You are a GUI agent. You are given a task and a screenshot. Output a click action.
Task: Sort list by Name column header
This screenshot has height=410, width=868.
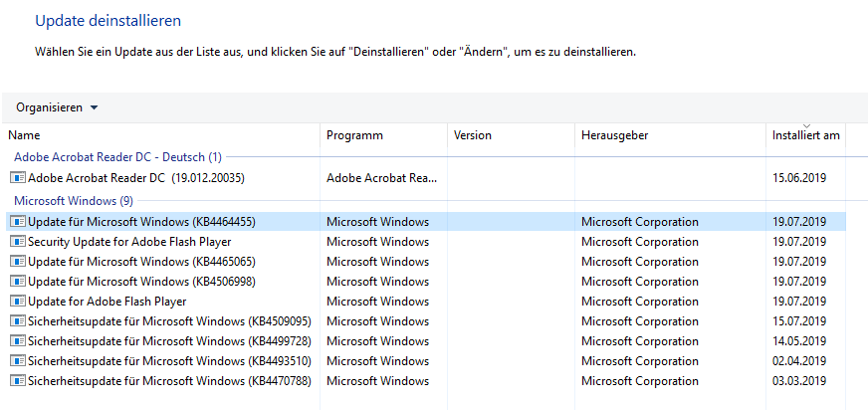coord(24,135)
